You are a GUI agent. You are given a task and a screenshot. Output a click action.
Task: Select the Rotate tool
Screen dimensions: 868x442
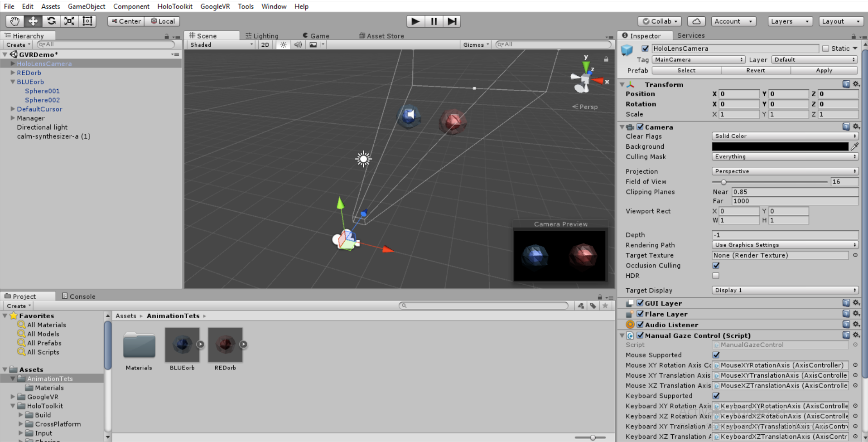(x=51, y=21)
